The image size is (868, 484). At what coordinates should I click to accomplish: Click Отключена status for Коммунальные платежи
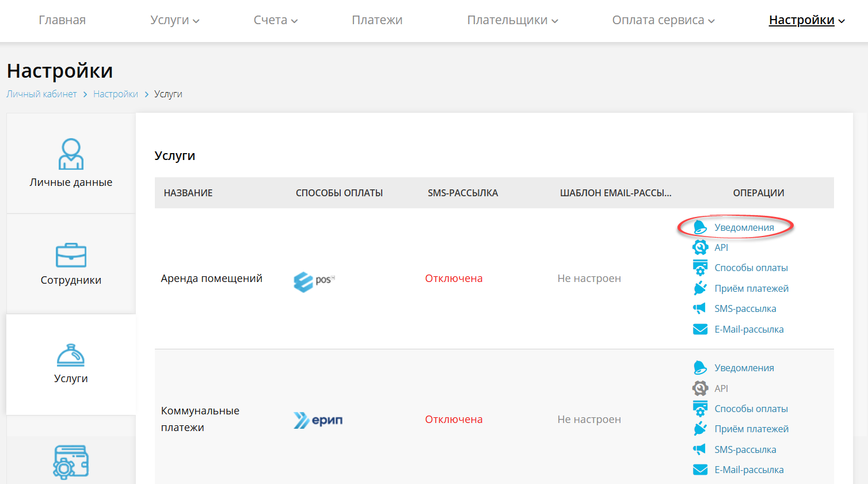coord(454,420)
